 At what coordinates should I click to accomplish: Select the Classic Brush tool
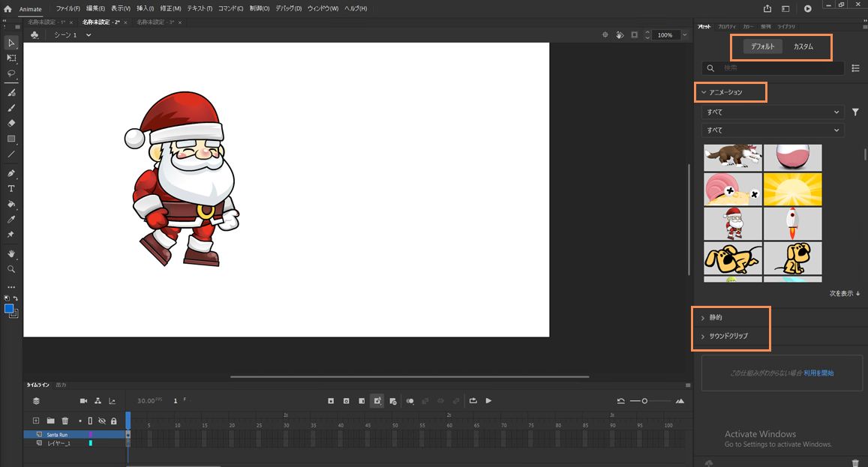[x=11, y=108]
